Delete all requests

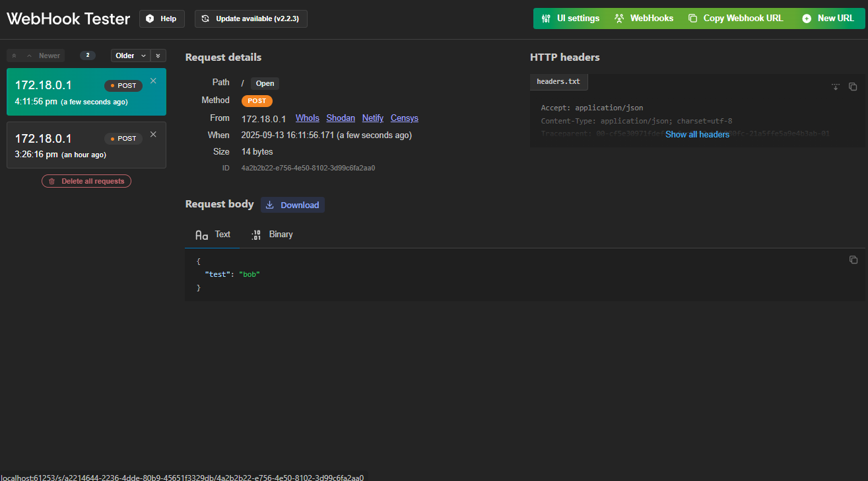point(86,180)
